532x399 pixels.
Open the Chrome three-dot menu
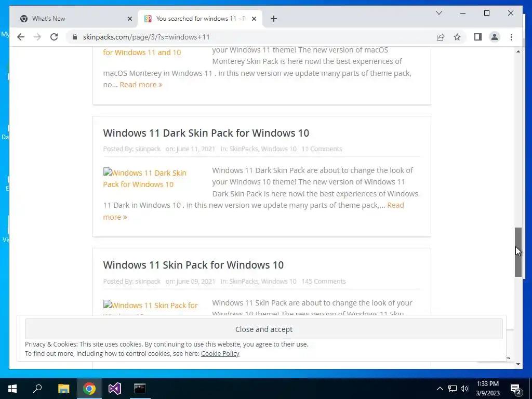click(x=511, y=37)
